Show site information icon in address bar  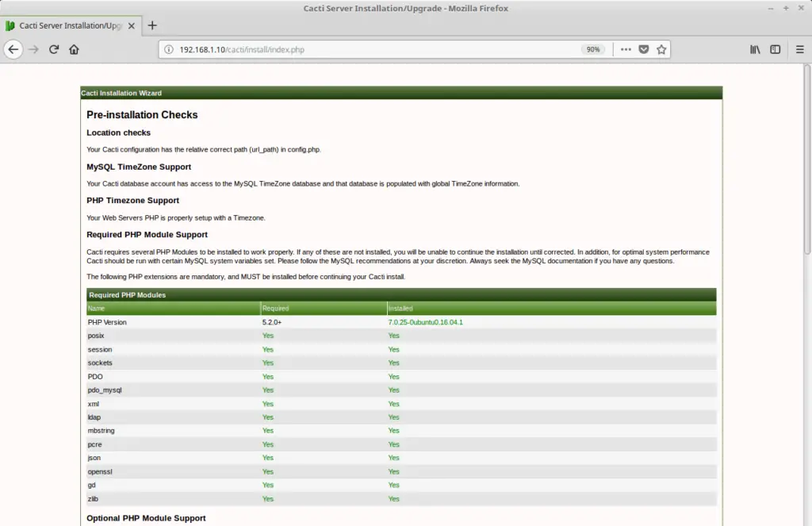click(169, 50)
